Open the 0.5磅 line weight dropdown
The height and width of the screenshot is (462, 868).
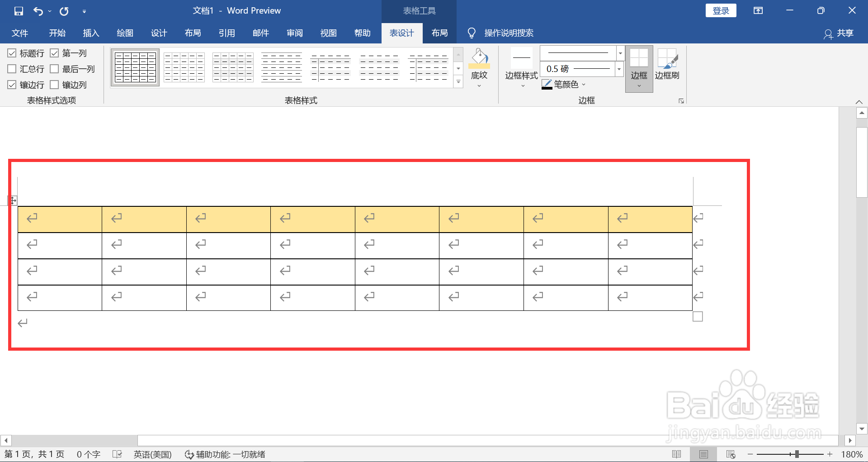pos(618,69)
